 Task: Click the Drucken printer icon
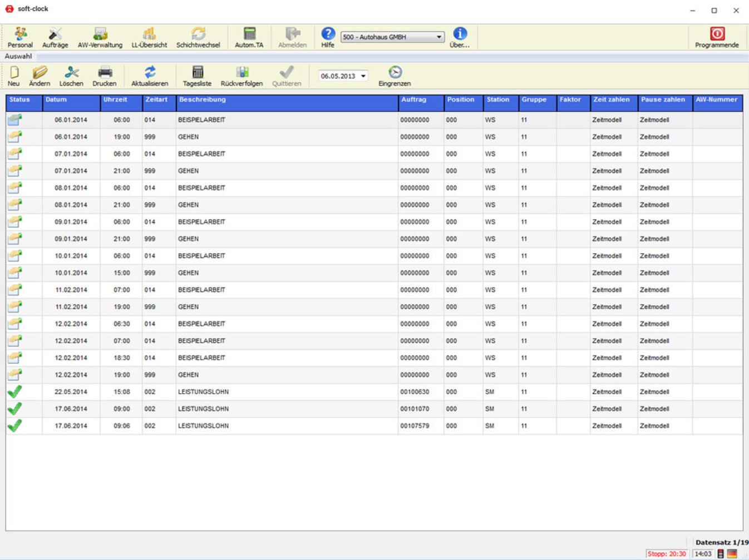coord(105,72)
